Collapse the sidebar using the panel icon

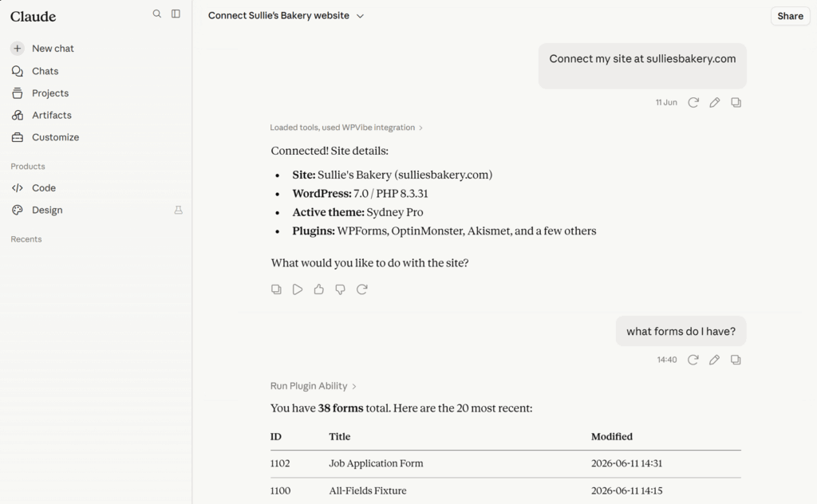[176, 14]
